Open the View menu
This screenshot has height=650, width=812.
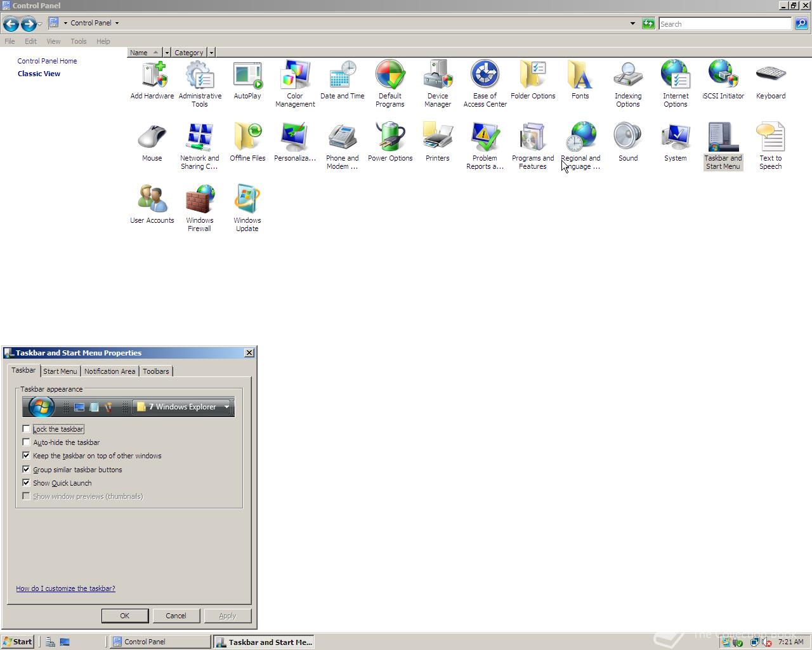[53, 41]
